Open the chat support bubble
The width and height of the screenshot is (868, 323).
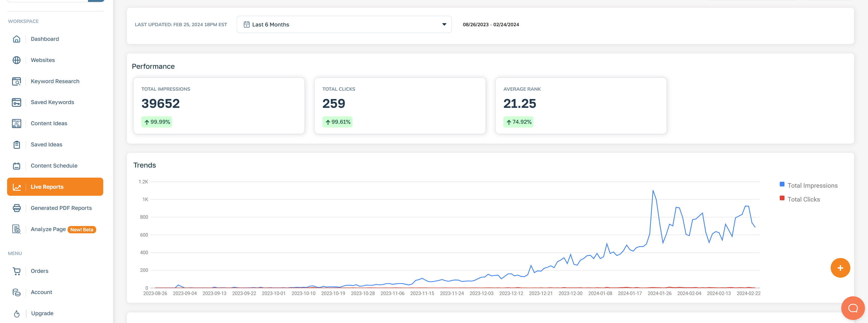tap(853, 308)
